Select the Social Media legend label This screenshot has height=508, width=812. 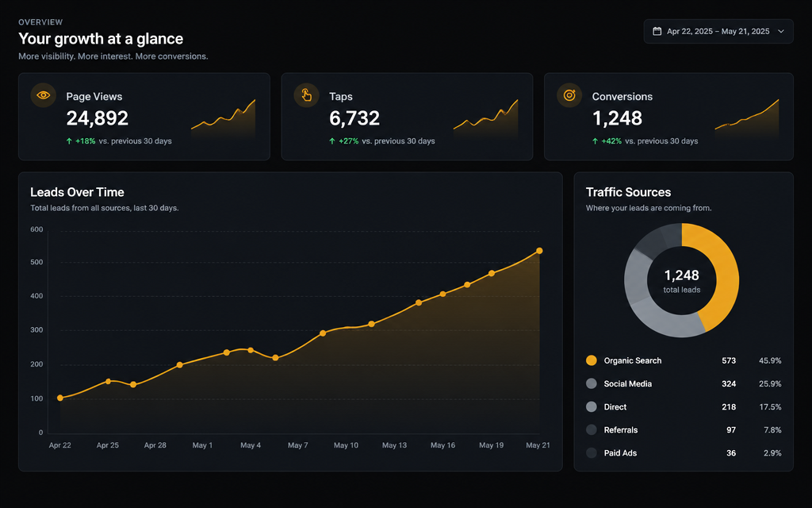(628, 384)
